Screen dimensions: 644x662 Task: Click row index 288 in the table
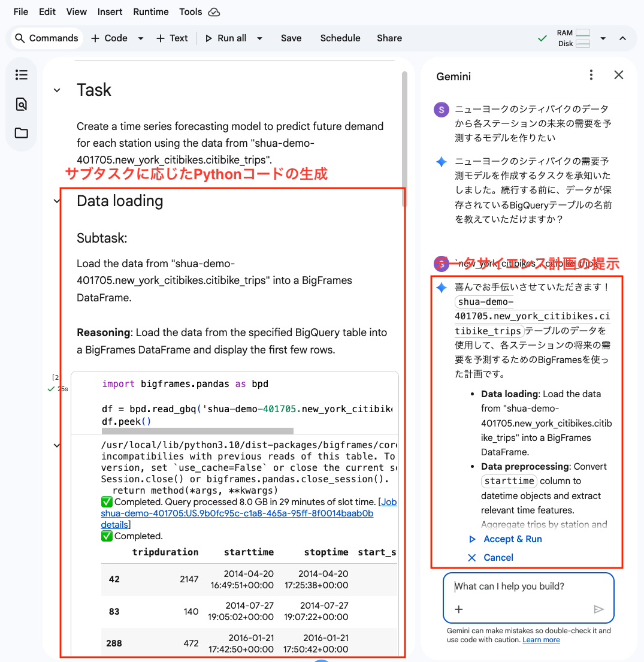point(114,643)
